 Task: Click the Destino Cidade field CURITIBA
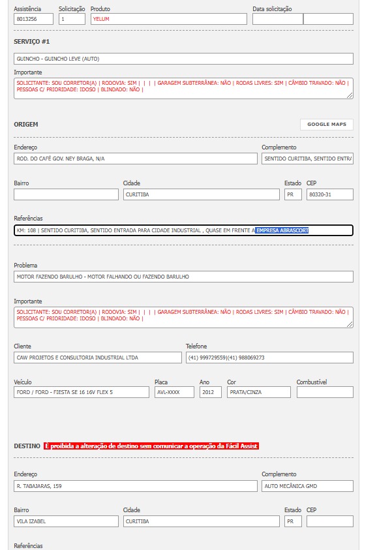(x=202, y=521)
